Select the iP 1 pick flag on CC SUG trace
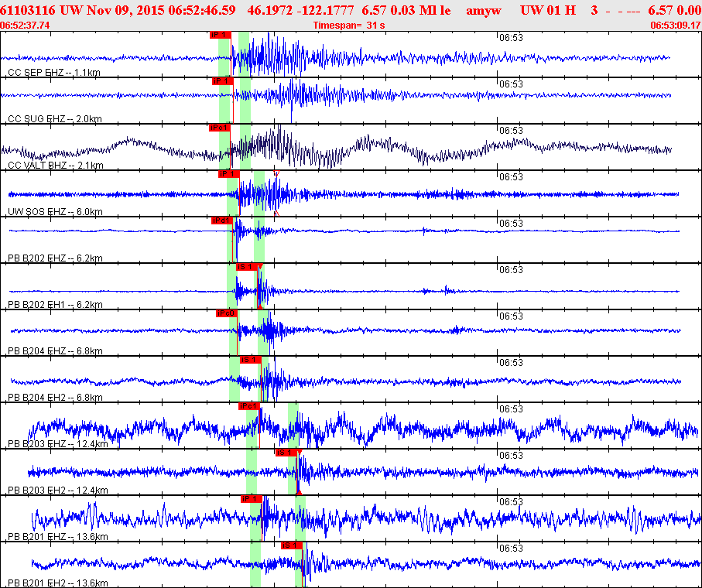This screenshot has height=588, width=702. click(222, 81)
